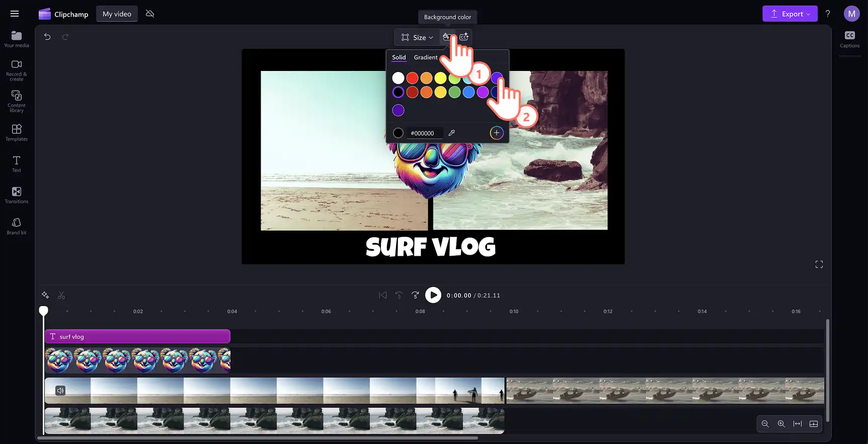Image resolution: width=868 pixels, height=444 pixels.
Task: Open the hamburger main menu
Action: pyautogui.click(x=15, y=14)
